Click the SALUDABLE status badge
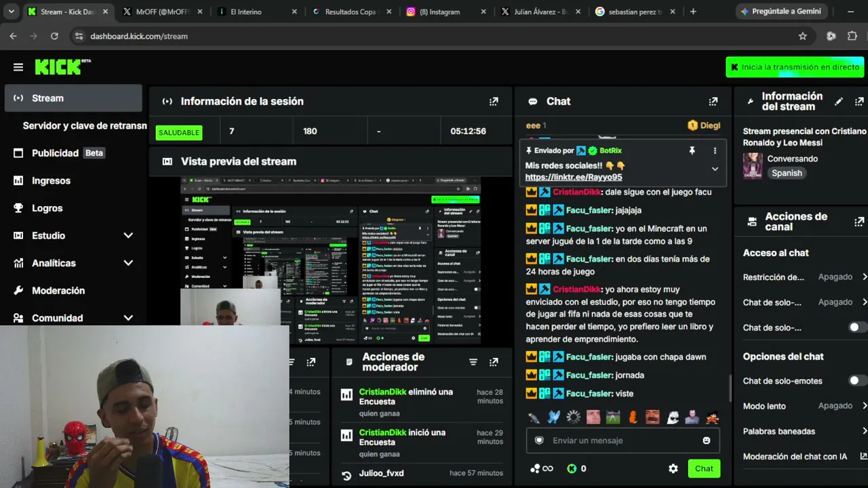This screenshot has width=868, height=488. (x=179, y=132)
